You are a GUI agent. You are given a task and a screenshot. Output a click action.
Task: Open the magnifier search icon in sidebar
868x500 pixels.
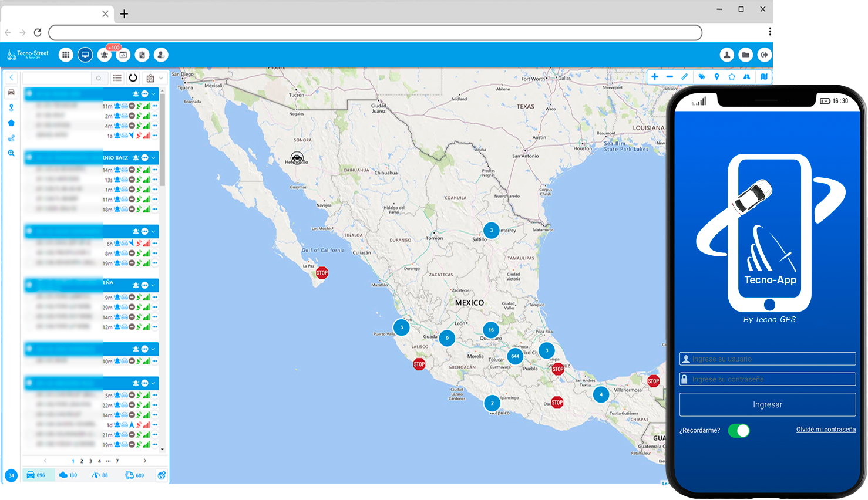pos(11,153)
